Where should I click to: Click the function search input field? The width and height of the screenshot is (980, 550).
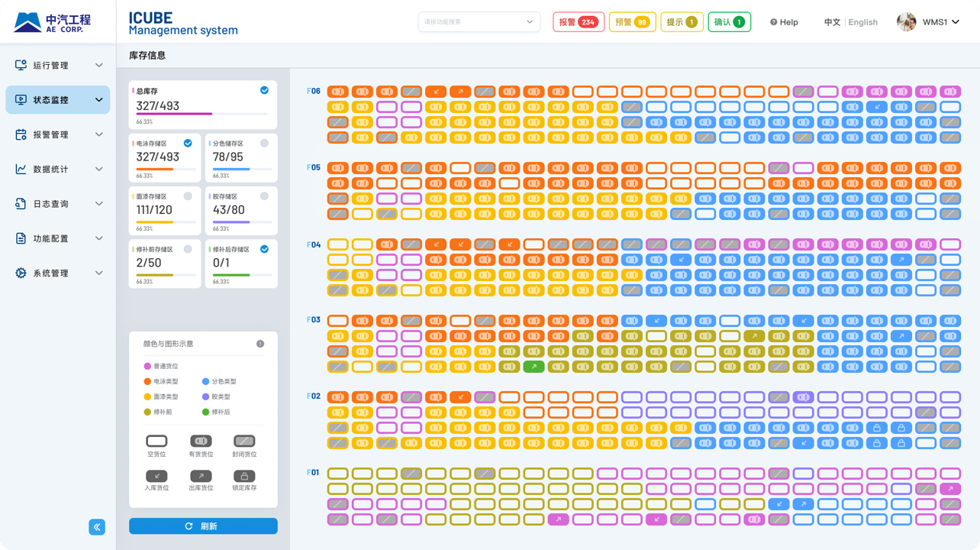(479, 22)
